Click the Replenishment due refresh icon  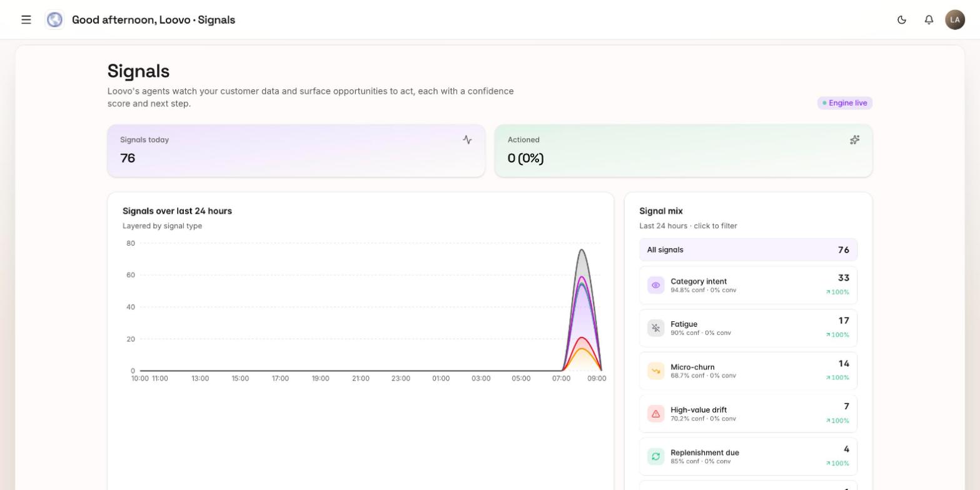pos(655,457)
